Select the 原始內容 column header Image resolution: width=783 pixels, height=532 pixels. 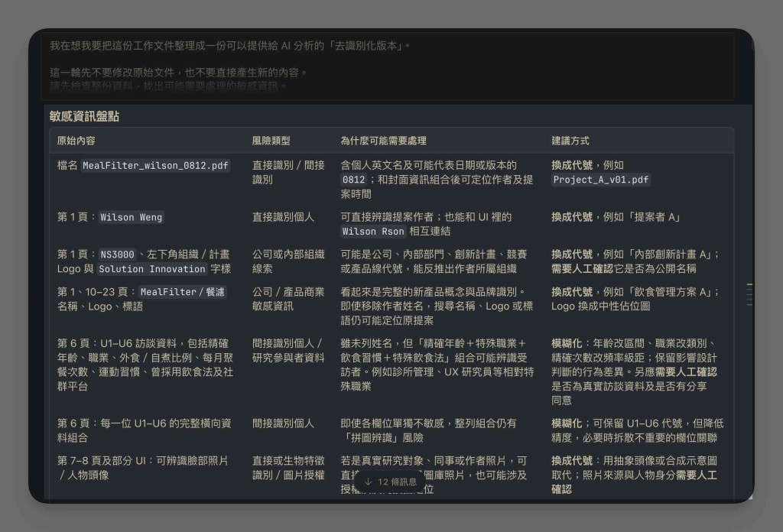[76, 141]
